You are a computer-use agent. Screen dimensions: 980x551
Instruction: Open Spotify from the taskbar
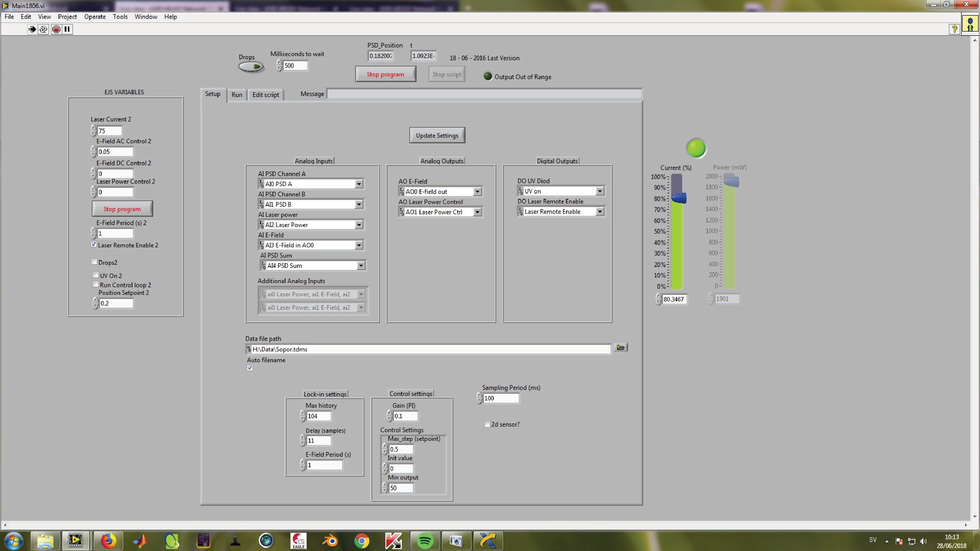coord(425,540)
